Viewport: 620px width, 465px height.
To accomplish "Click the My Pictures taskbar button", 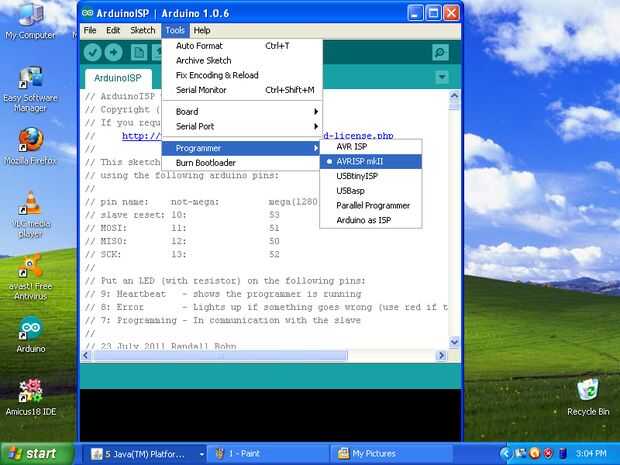I will point(391,454).
